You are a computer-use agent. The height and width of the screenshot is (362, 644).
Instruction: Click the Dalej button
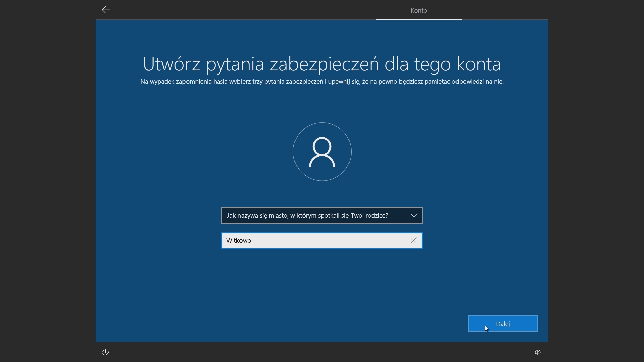tap(503, 324)
